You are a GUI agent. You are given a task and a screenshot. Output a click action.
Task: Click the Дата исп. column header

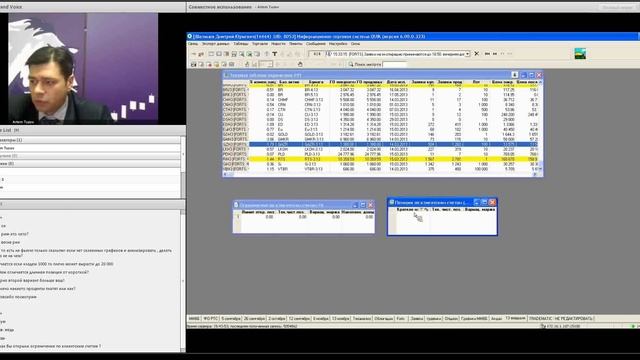coord(396,82)
